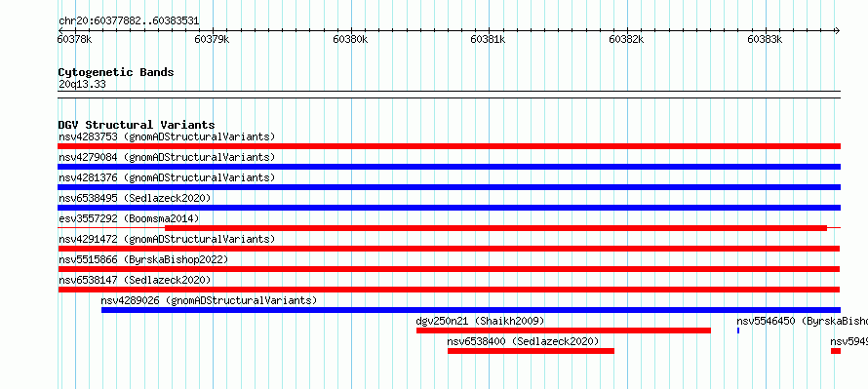Screen dimensions: 868x389
Task: Click the nsv6538495 Sedlazeck2020 blue bar
Action: [x=449, y=208]
